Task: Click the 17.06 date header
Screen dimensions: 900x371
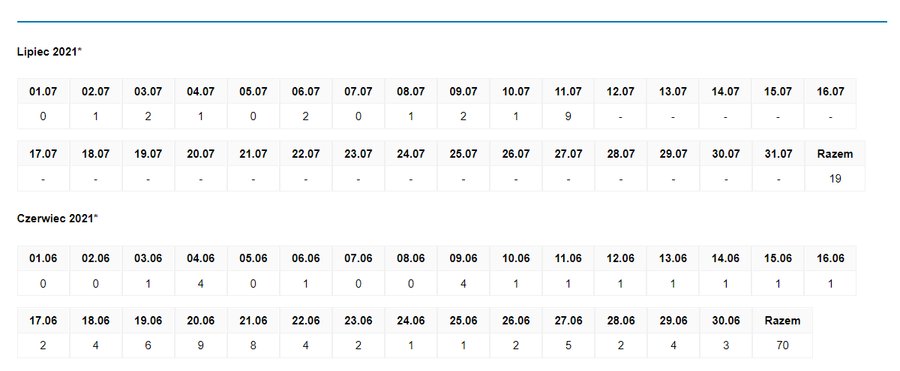Action: (x=43, y=320)
